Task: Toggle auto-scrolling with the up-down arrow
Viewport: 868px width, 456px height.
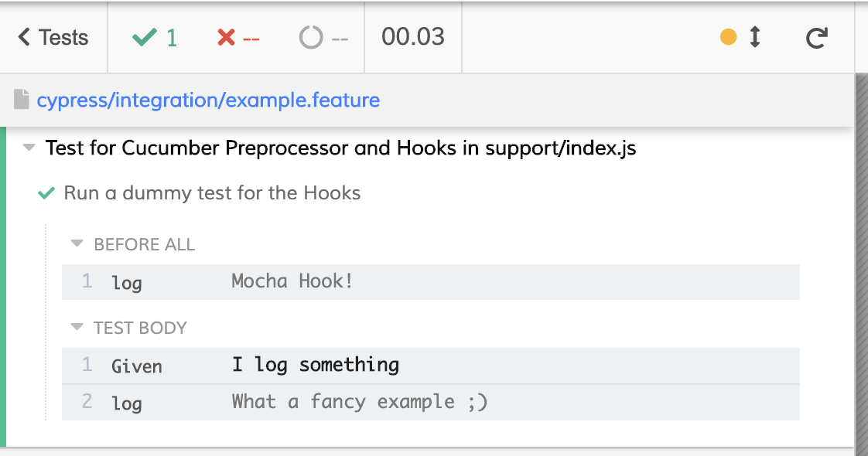Action: tap(755, 37)
